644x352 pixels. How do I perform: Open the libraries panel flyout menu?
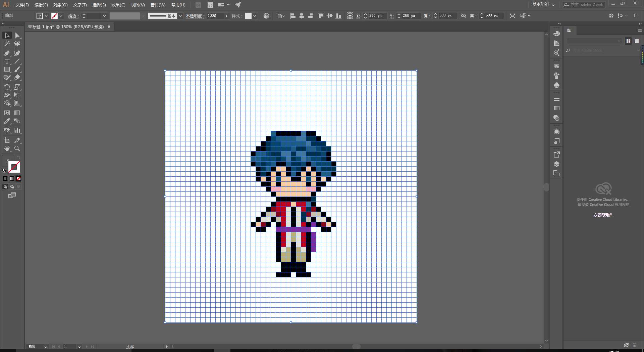coord(640,31)
